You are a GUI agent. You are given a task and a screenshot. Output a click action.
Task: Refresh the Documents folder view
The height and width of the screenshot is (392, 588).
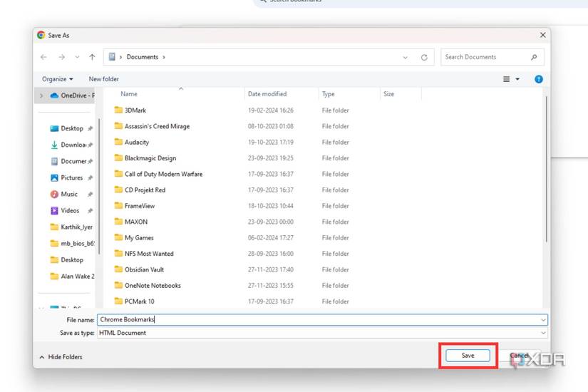tap(424, 58)
